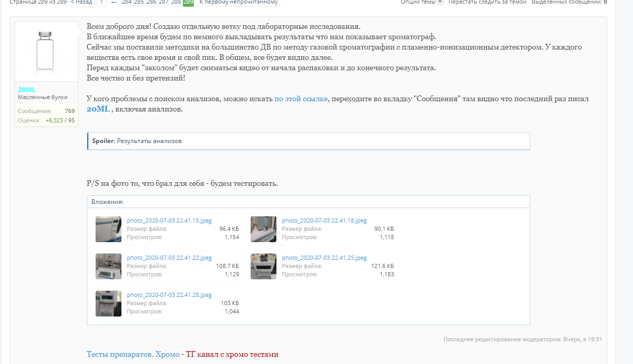Jump to page 1 of thread
Image resolution: width=633 pixels, height=364 pixels.
pos(102,2)
